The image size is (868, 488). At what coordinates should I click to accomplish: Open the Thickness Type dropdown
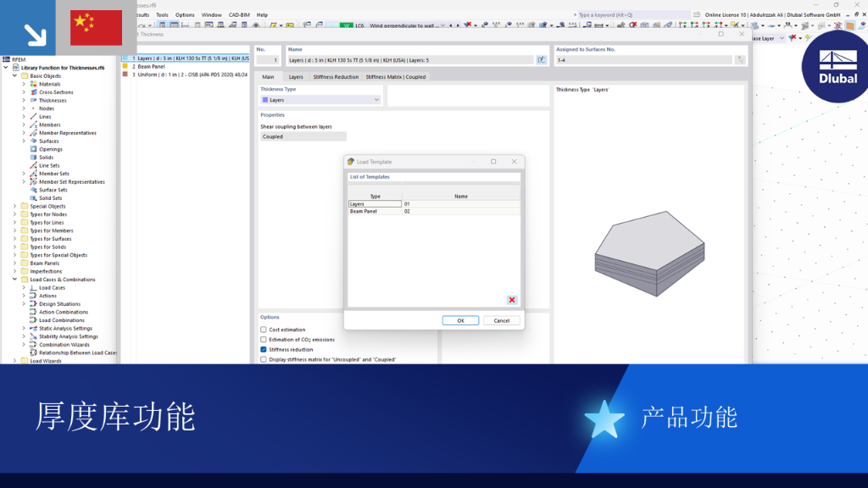point(321,100)
